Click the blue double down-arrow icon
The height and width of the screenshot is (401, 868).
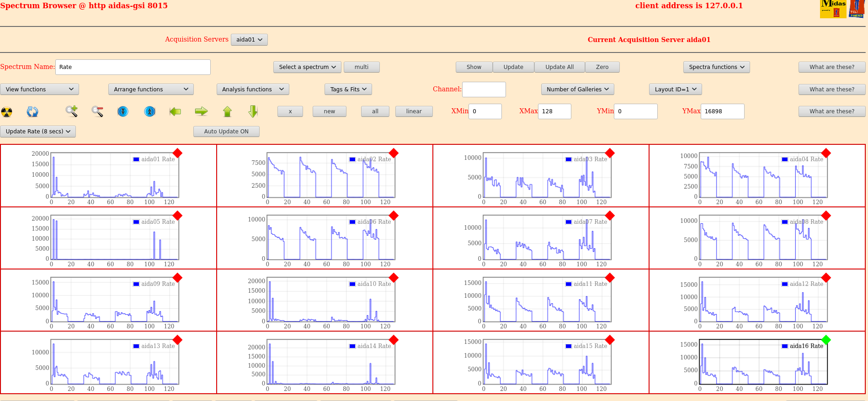pos(123,111)
